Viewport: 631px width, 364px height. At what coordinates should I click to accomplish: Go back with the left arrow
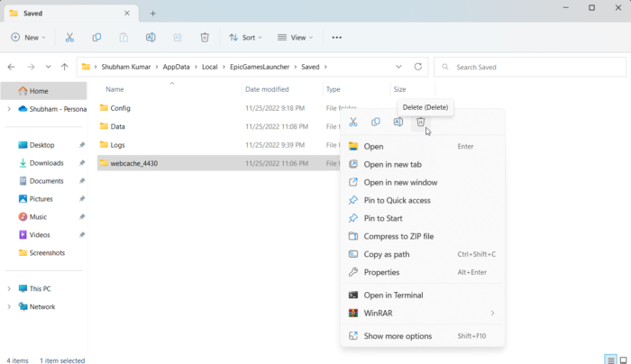coord(11,67)
